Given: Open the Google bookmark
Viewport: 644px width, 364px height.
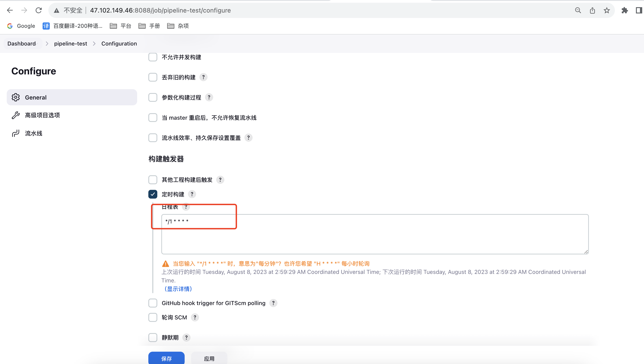Looking at the screenshot, I should 21,26.
